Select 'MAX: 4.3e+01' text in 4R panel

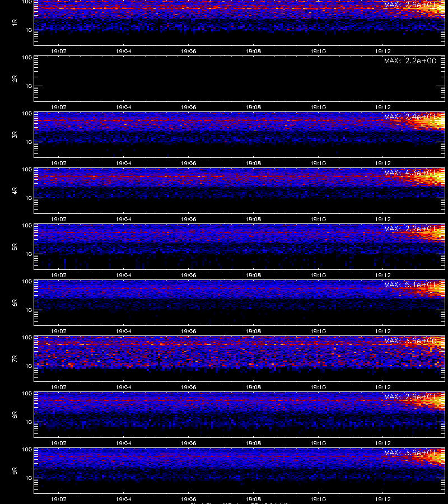pyautogui.click(x=410, y=172)
